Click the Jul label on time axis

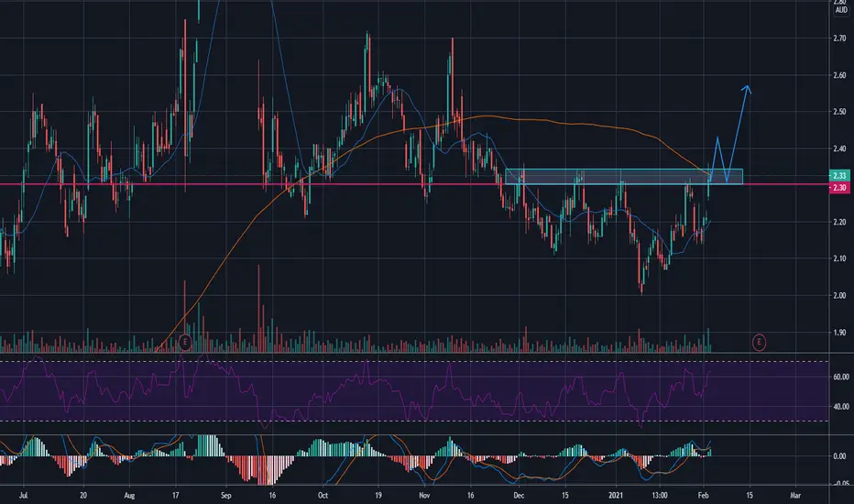coord(23,496)
